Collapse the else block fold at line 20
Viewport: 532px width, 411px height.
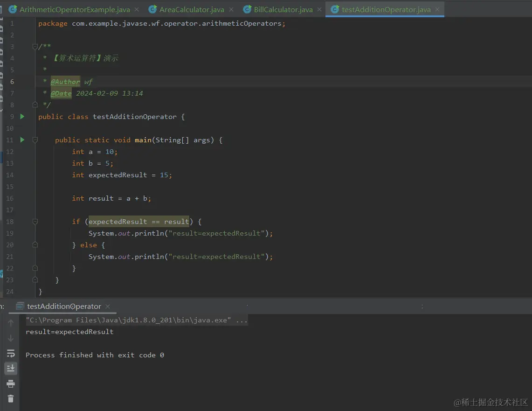click(35, 245)
